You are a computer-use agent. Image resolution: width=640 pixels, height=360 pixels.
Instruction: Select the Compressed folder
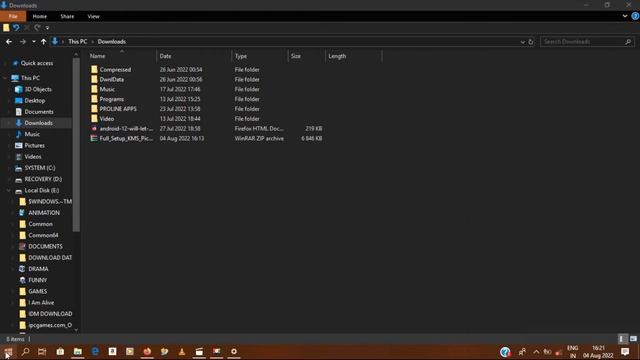[x=115, y=70]
